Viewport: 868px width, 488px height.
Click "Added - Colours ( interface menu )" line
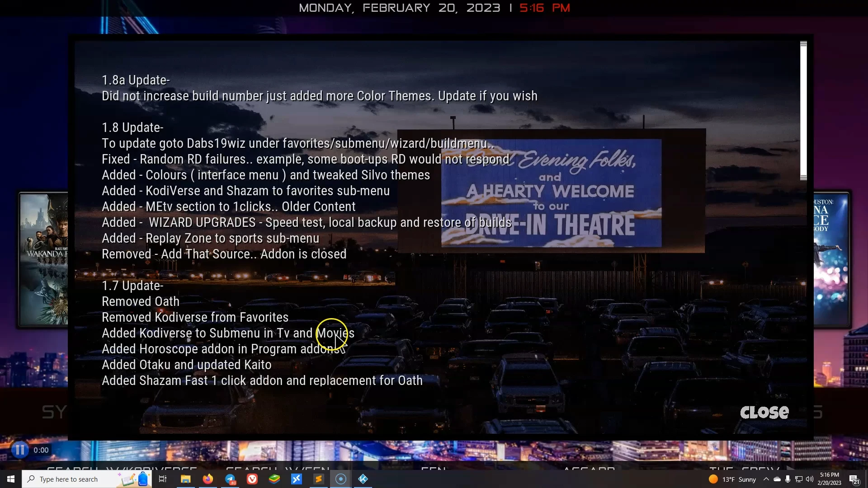266,175
